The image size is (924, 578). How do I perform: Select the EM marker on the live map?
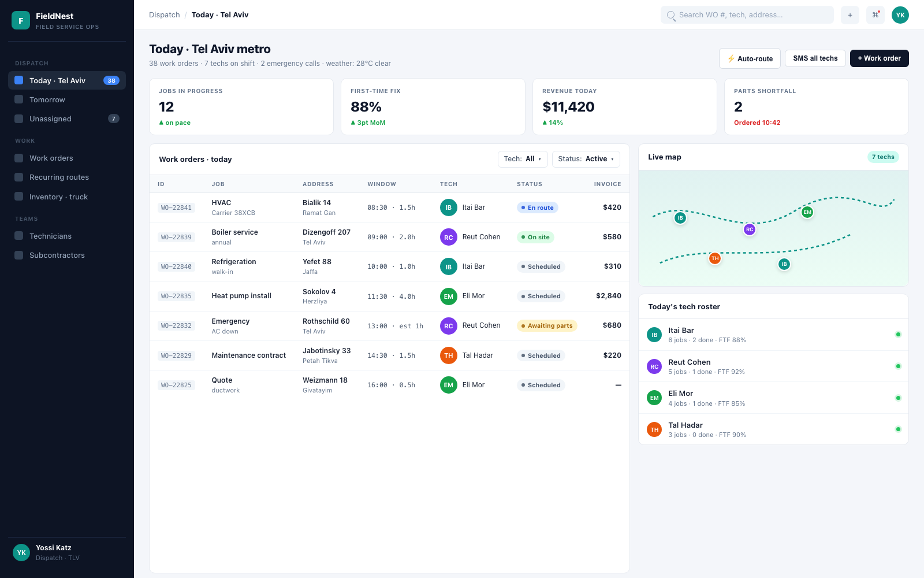[x=807, y=212]
